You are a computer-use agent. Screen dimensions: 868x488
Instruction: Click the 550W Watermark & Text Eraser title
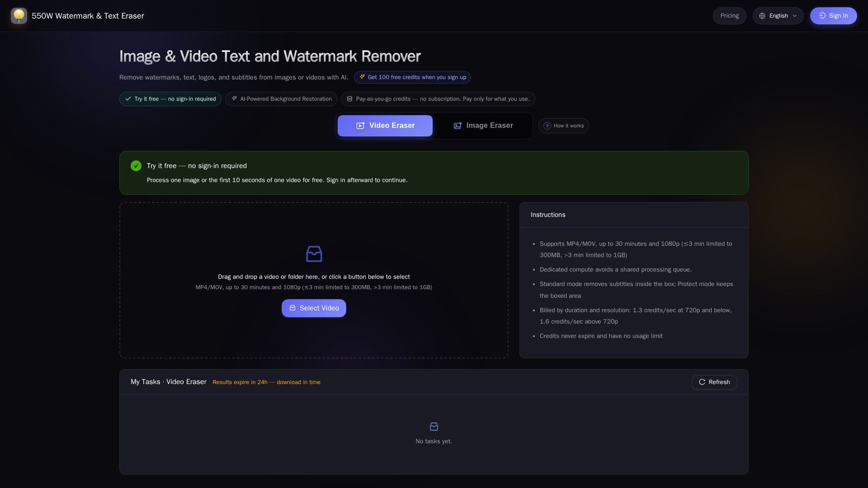click(88, 16)
